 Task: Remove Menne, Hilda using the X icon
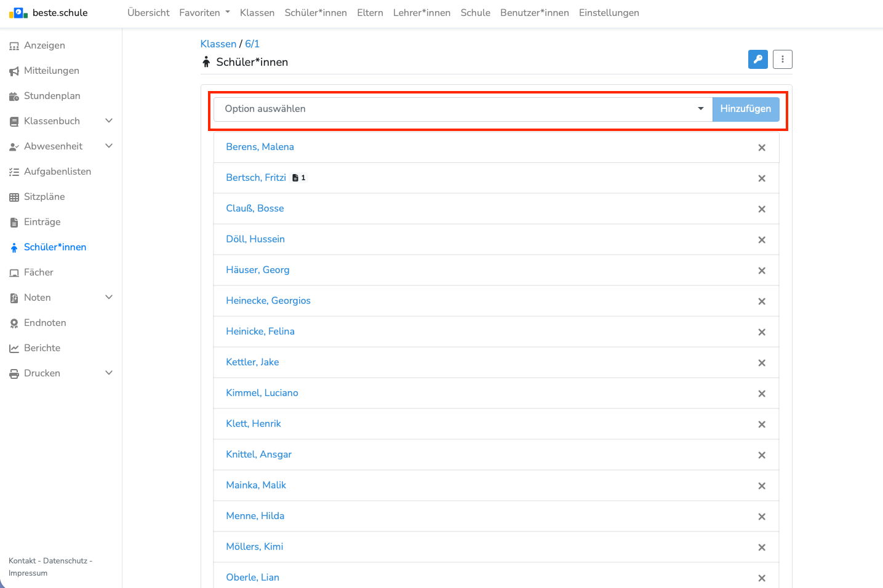[761, 517]
